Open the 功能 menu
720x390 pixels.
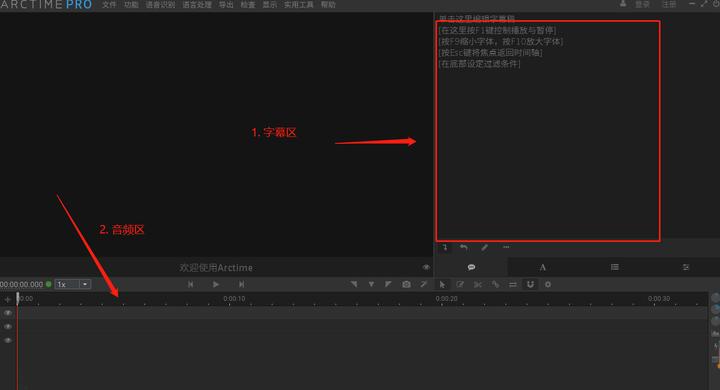pyautogui.click(x=131, y=5)
